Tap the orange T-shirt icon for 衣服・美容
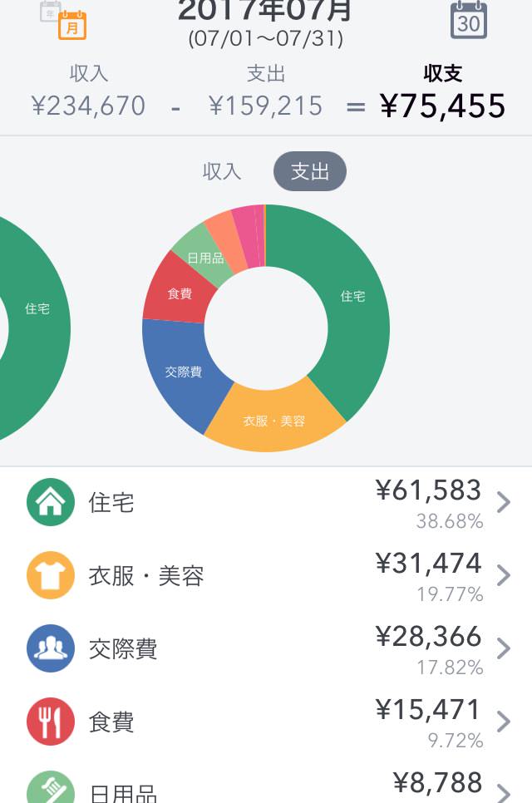The width and height of the screenshot is (532, 803). point(50,575)
